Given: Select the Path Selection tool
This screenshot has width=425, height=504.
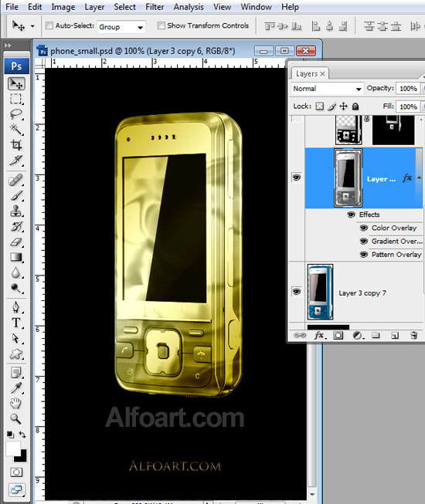Looking at the screenshot, I should (x=16, y=338).
